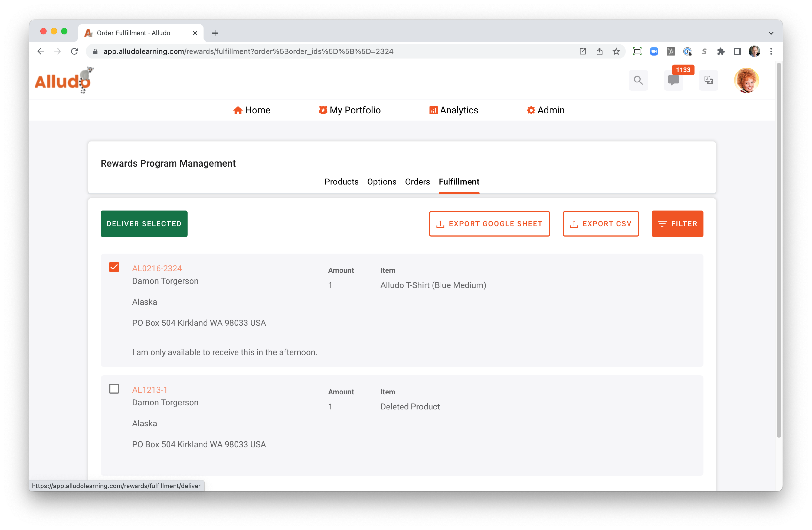Click Export Google Sheet button
Screen dimensions: 812x530
(x=489, y=224)
